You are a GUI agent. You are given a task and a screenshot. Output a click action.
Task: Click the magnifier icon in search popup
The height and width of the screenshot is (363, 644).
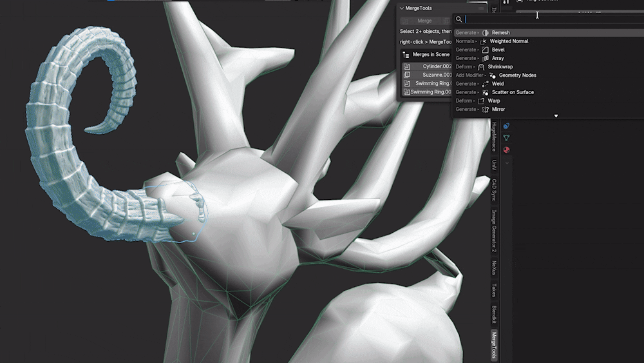tap(459, 19)
